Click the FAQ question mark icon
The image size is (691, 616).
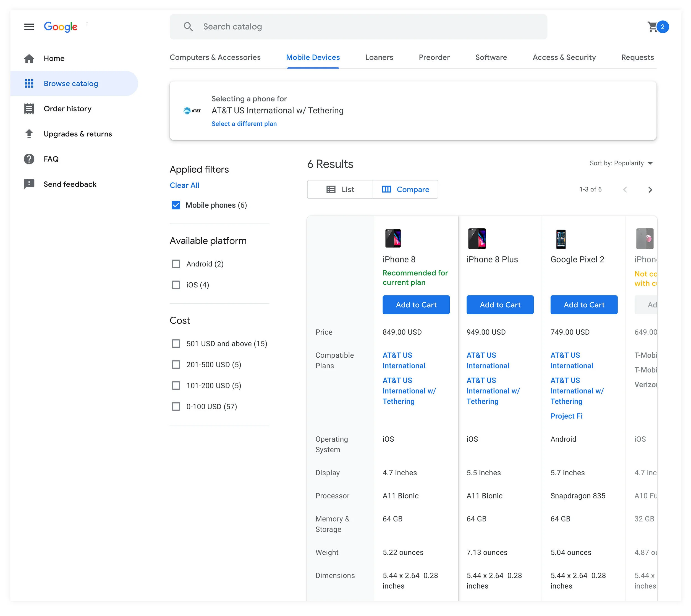pos(29,159)
